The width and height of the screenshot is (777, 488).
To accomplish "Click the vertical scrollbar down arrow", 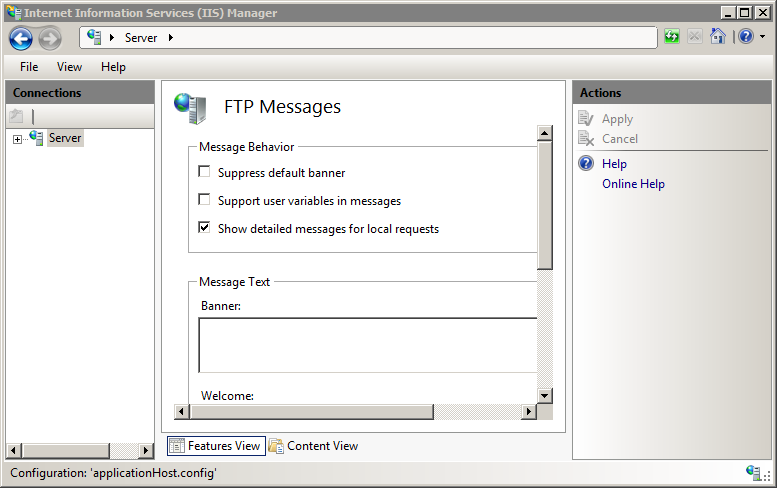I will 545,395.
